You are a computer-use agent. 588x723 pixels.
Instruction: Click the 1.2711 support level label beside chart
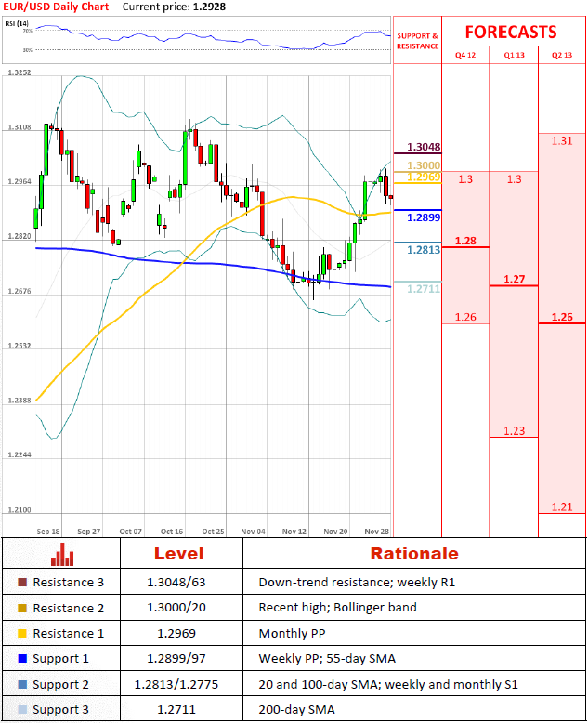tap(424, 289)
